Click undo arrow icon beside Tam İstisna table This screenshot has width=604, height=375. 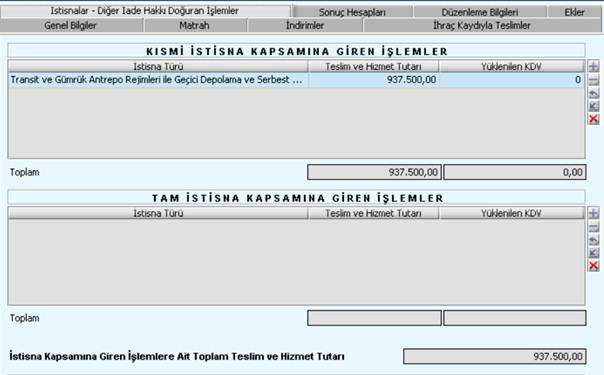click(x=594, y=240)
